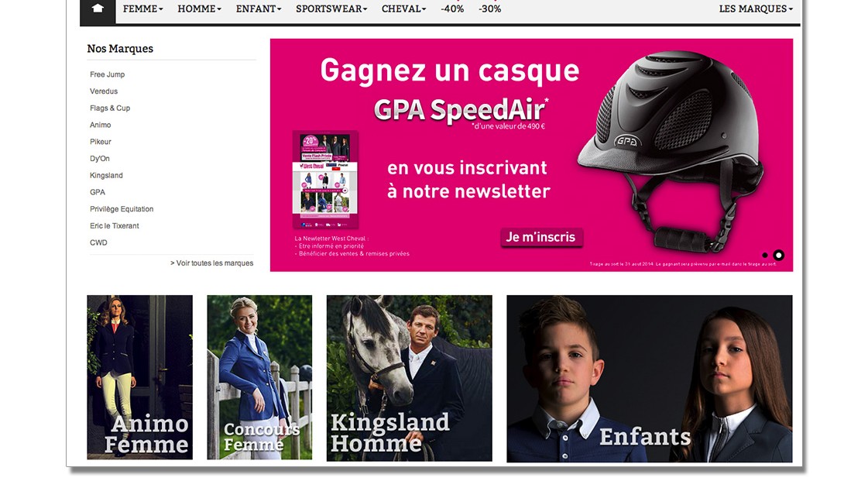
Task: Open the SPORTSWEAR menu
Action: [x=331, y=9]
